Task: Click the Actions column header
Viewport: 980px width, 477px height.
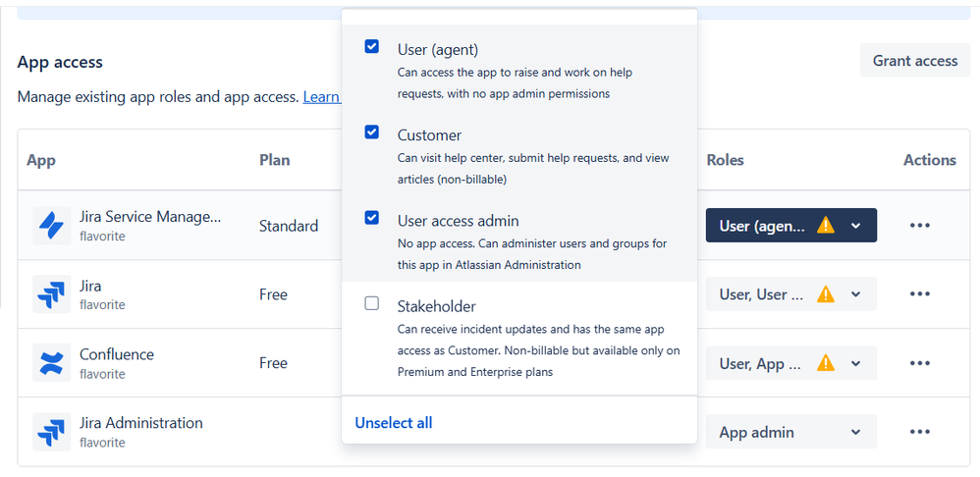Action: tap(929, 160)
